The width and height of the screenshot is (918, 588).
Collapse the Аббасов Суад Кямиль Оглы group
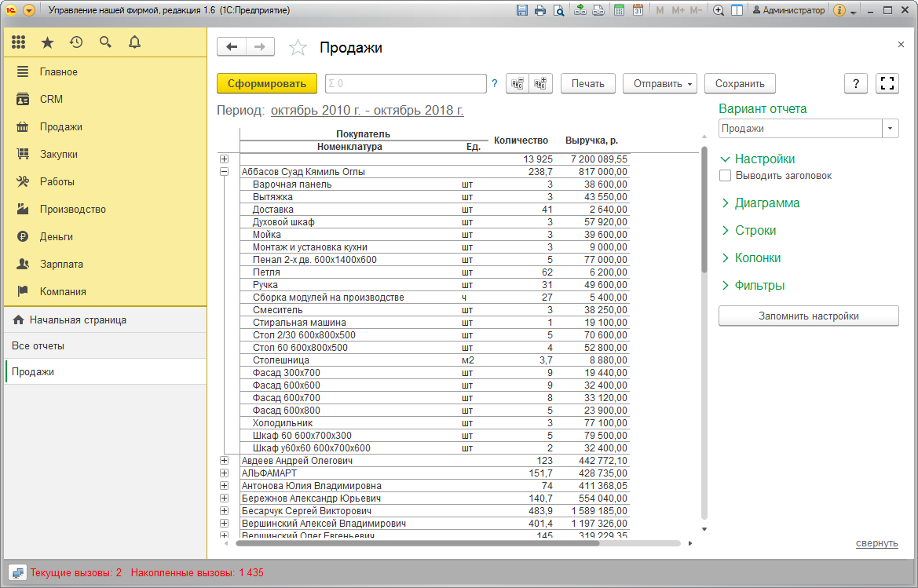(225, 171)
